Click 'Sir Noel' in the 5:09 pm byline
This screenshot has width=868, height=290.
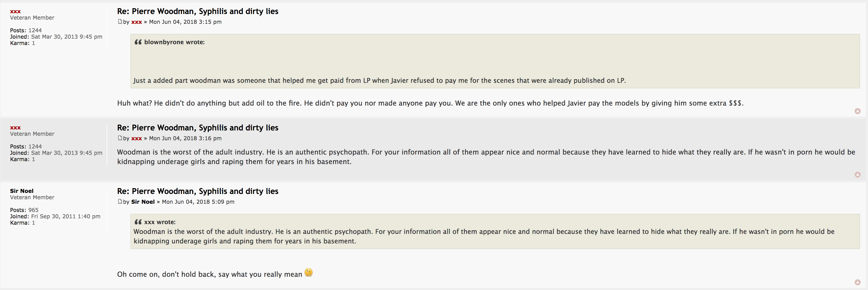click(x=143, y=202)
